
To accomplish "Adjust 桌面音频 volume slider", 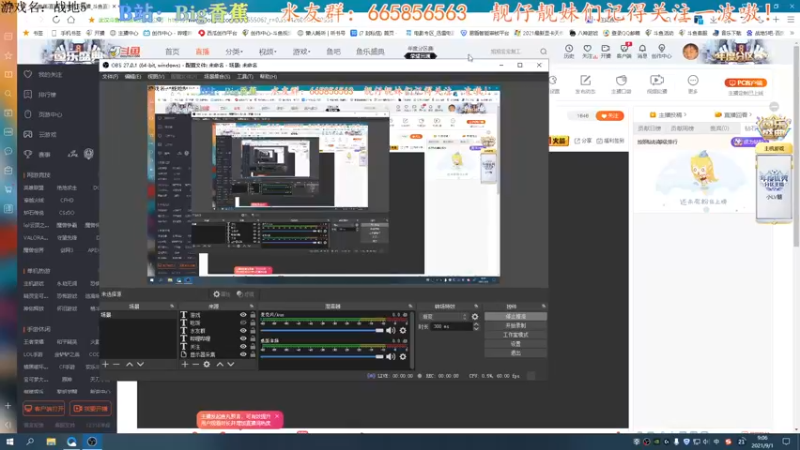I will pos(321,357).
